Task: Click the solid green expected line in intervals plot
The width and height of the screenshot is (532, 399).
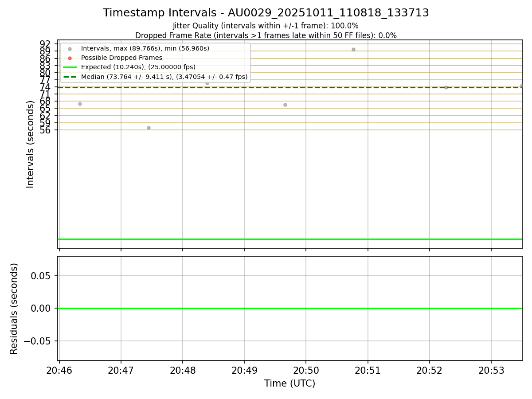Action: [290, 239]
